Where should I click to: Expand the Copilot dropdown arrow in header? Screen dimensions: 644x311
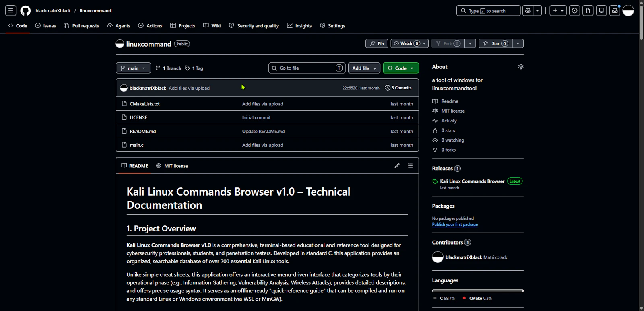tap(538, 11)
